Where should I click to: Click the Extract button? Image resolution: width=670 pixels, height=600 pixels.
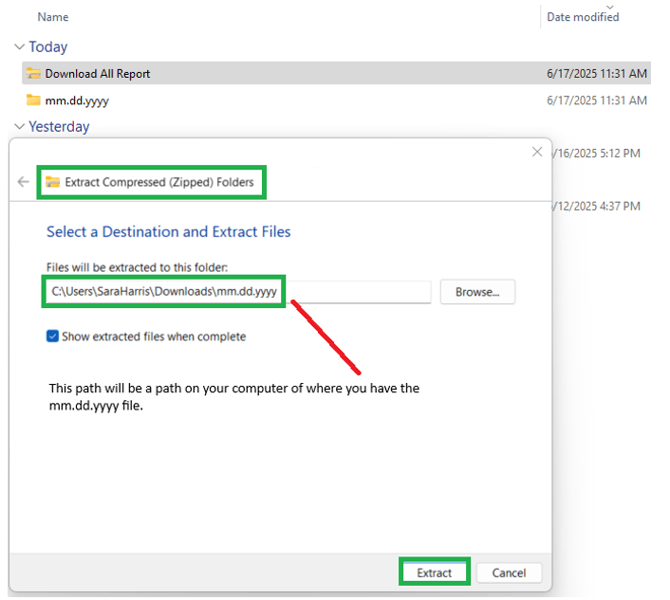pos(434,572)
